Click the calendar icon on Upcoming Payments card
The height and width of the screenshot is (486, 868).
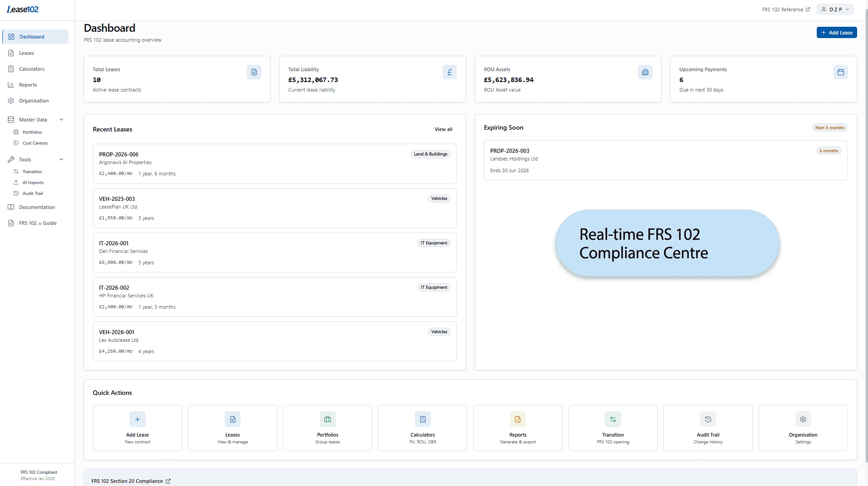pos(840,72)
